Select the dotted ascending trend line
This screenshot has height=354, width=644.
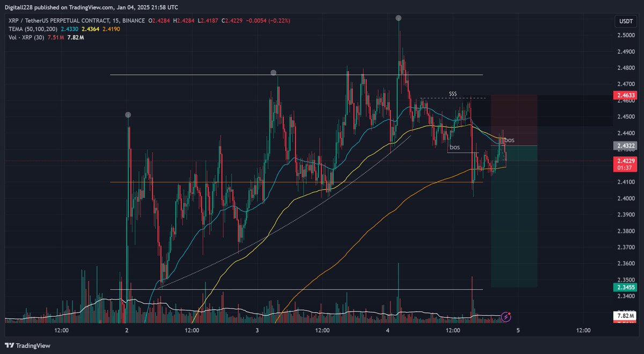(x=284, y=223)
